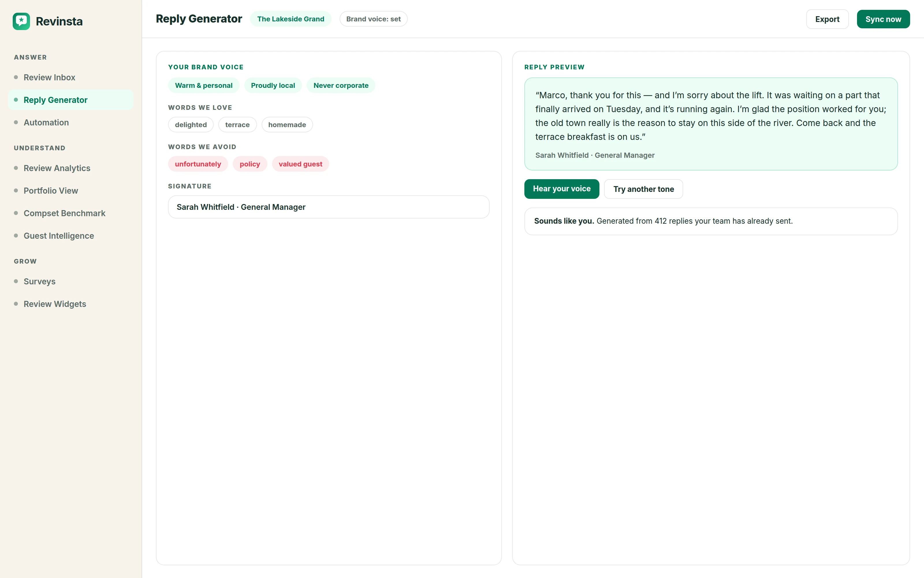Click the 'unfortunately' avoided word chip

[198, 164]
